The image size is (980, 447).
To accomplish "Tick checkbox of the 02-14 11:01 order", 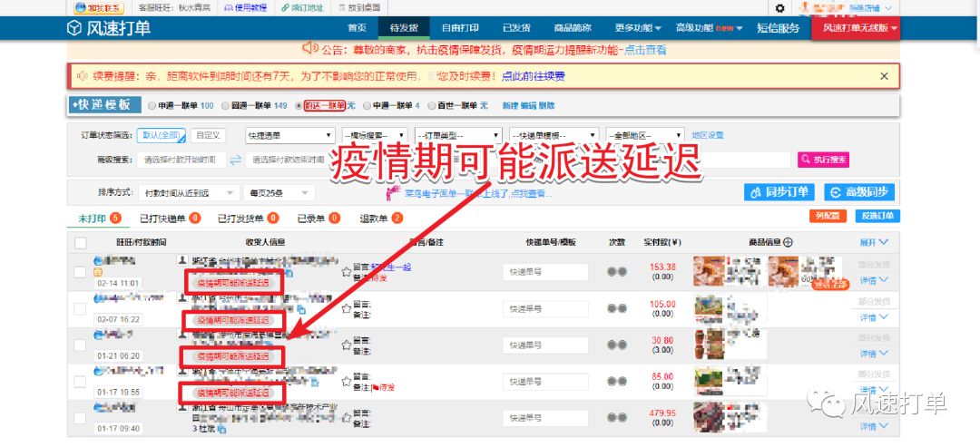I will coord(80,272).
